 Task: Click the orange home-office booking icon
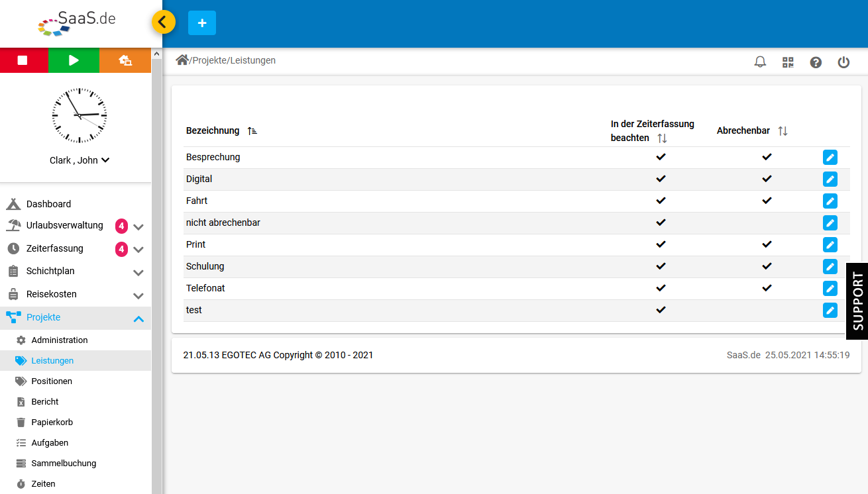pyautogui.click(x=125, y=60)
